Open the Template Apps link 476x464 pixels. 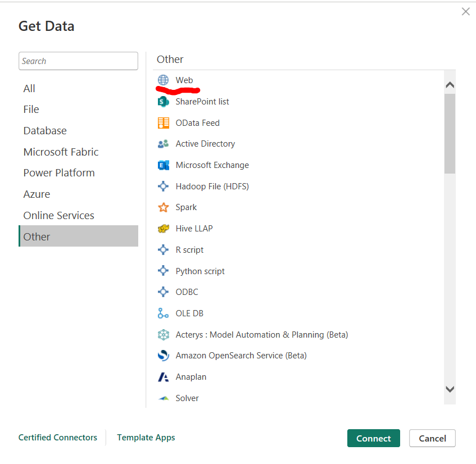click(146, 438)
